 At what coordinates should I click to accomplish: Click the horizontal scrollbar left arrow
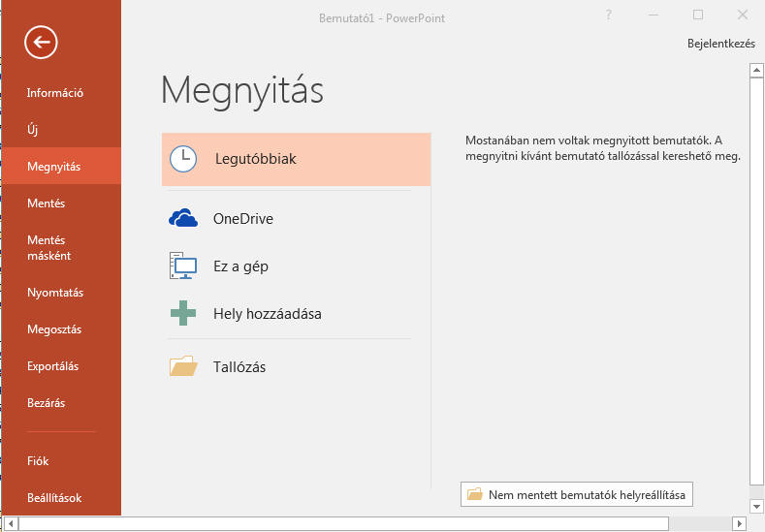pyautogui.click(x=11, y=523)
